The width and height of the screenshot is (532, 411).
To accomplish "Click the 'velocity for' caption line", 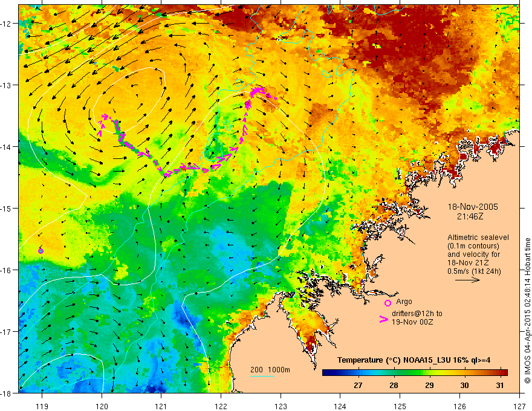I will click(x=473, y=254).
